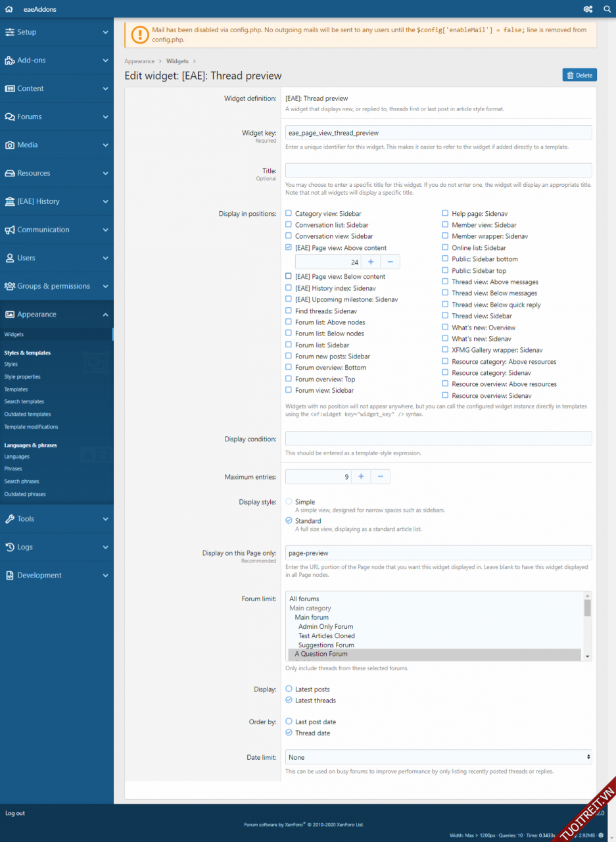Click the Add-ons puzzle icon in the sidebar
The height and width of the screenshot is (842, 616).
(10, 61)
